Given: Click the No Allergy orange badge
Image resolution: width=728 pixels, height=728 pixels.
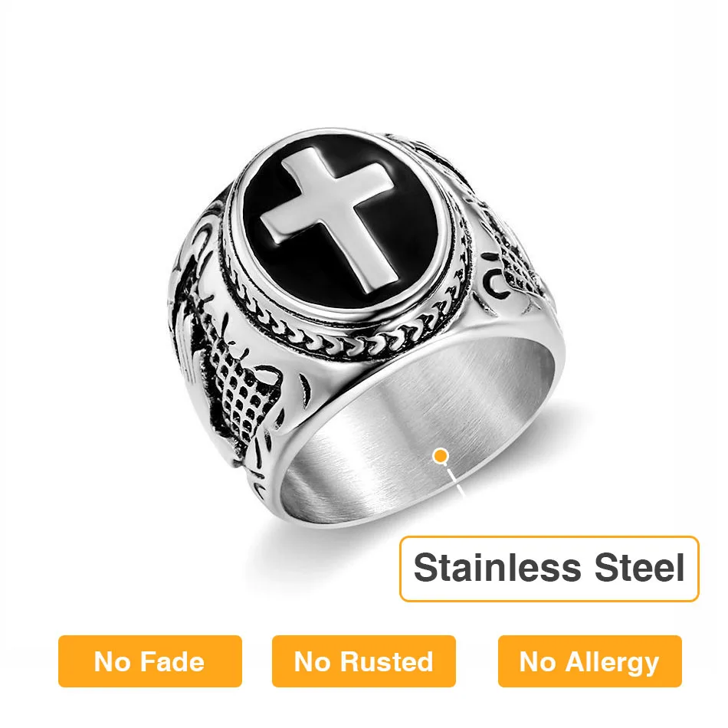Looking at the screenshot, I should tap(589, 661).
